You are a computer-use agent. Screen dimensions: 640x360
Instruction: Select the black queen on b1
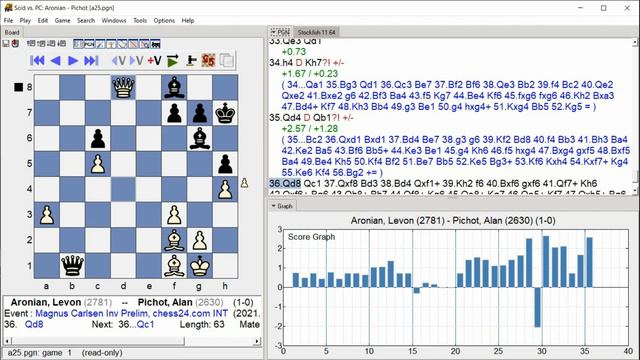pos(72,266)
